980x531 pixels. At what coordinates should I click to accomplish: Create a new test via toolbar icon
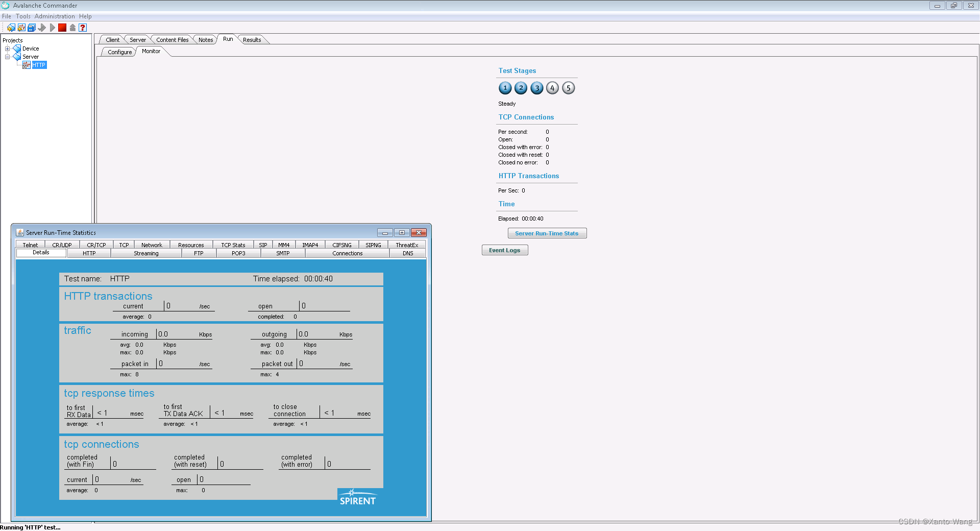[21, 28]
